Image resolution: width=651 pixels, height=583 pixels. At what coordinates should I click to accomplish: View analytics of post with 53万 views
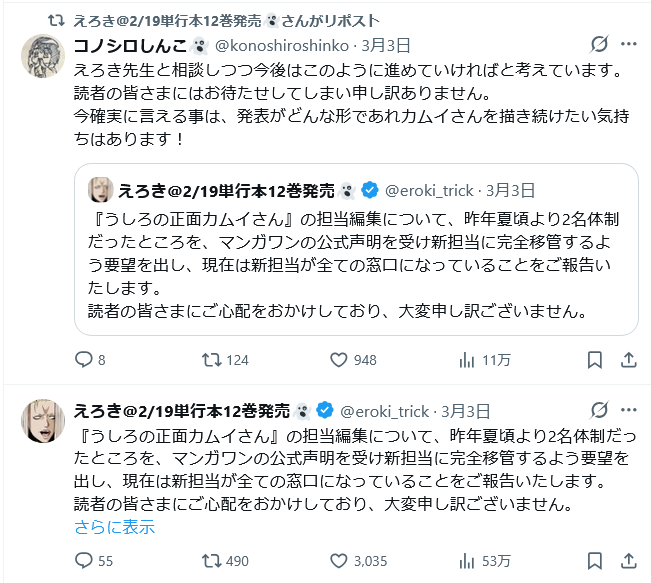point(466,561)
